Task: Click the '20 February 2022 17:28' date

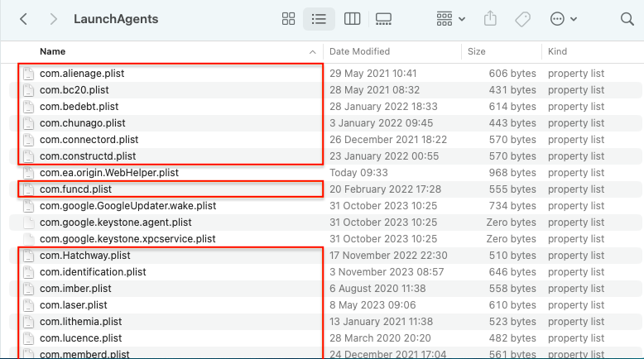Action: 385,189
